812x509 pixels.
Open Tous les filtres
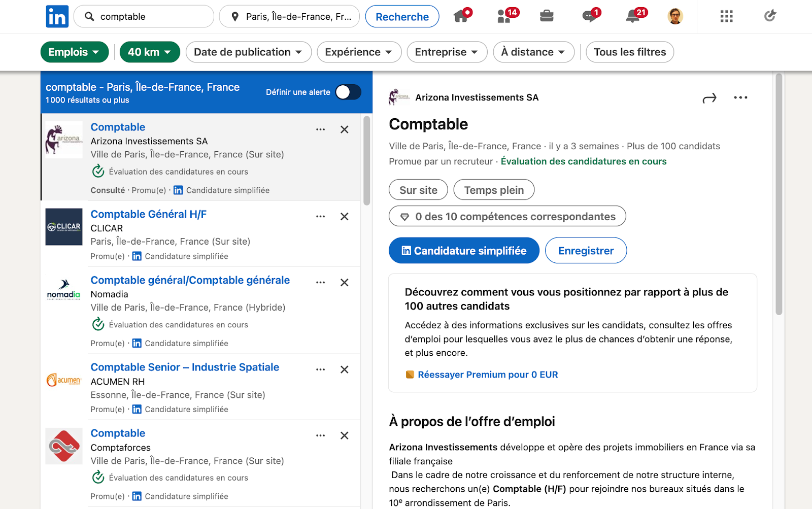click(x=630, y=52)
